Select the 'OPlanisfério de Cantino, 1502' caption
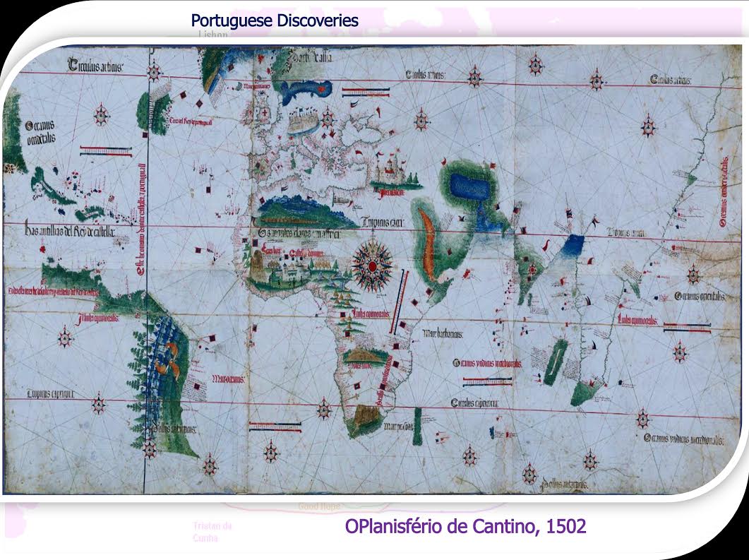 pyautogui.click(x=465, y=527)
